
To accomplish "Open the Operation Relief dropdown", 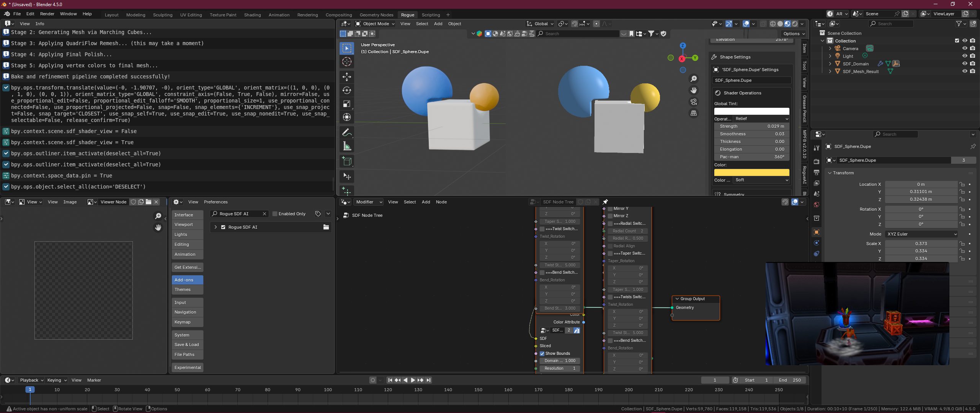I will click(x=761, y=119).
